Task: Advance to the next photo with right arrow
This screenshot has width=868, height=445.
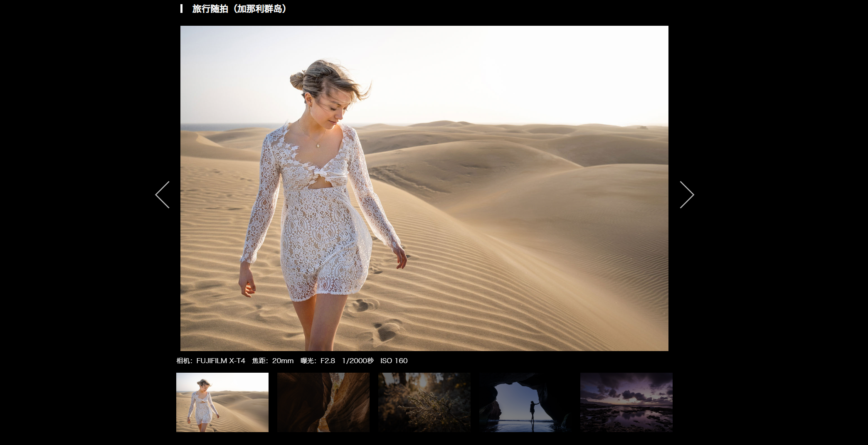Action: point(687,194)
